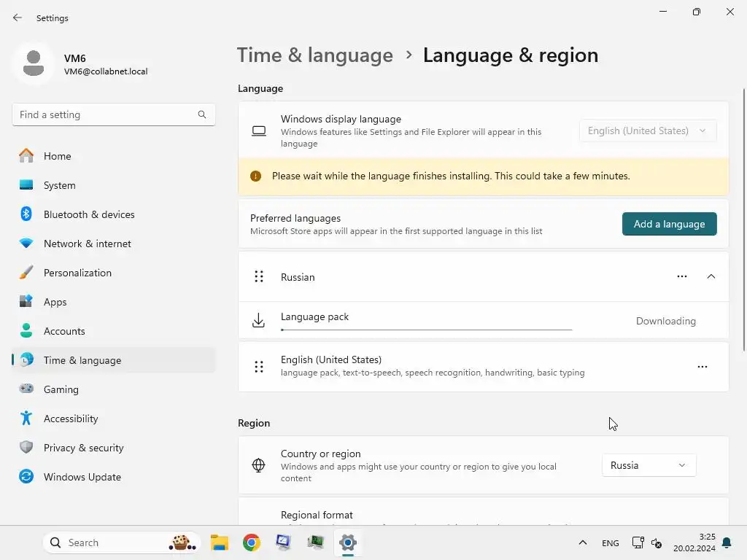Select Personalization in the sidebar
747x560 pixels.
113,273
